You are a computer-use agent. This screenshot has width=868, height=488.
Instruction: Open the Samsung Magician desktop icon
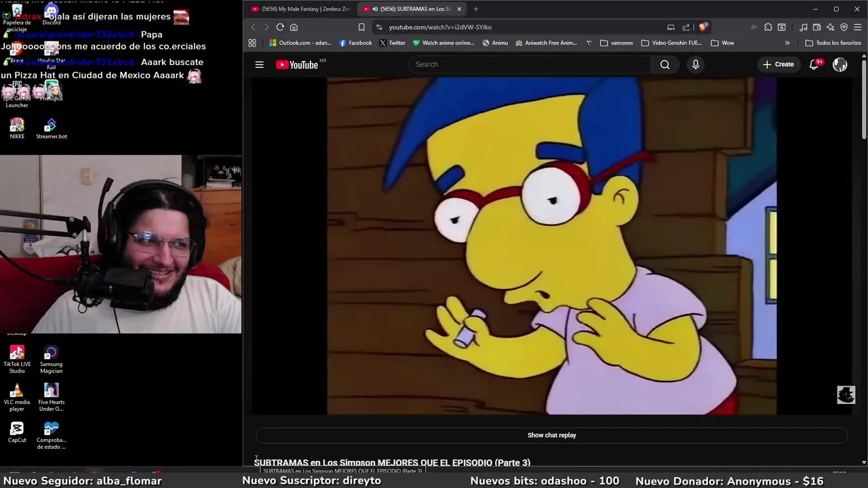pyautogui.click(x=51, y=359)
